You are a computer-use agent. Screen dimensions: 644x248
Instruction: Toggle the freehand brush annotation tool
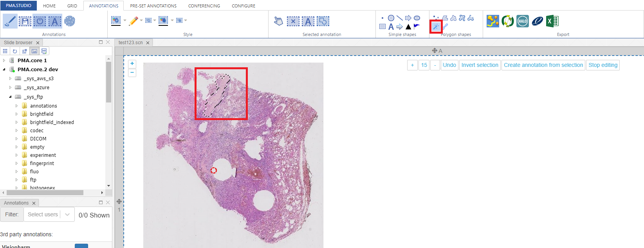10,21
